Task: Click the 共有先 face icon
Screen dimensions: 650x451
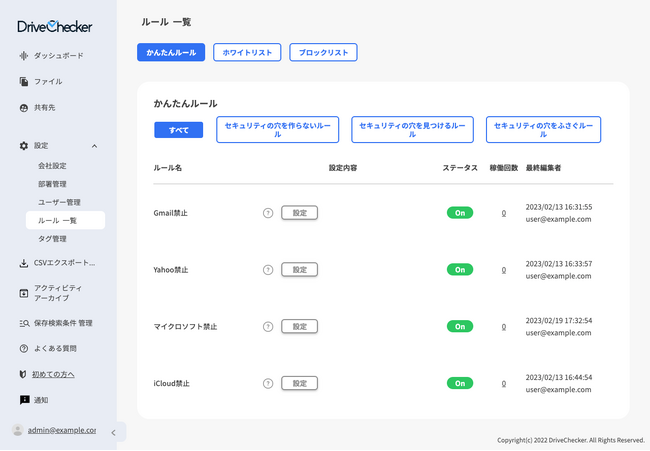Action: coord(24,107)
